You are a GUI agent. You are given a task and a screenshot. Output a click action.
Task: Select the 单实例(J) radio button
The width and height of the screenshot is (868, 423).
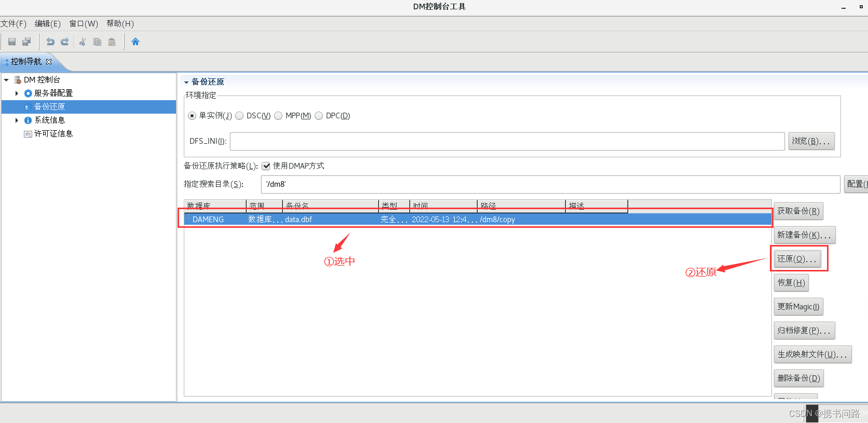(x=192, y=116)
